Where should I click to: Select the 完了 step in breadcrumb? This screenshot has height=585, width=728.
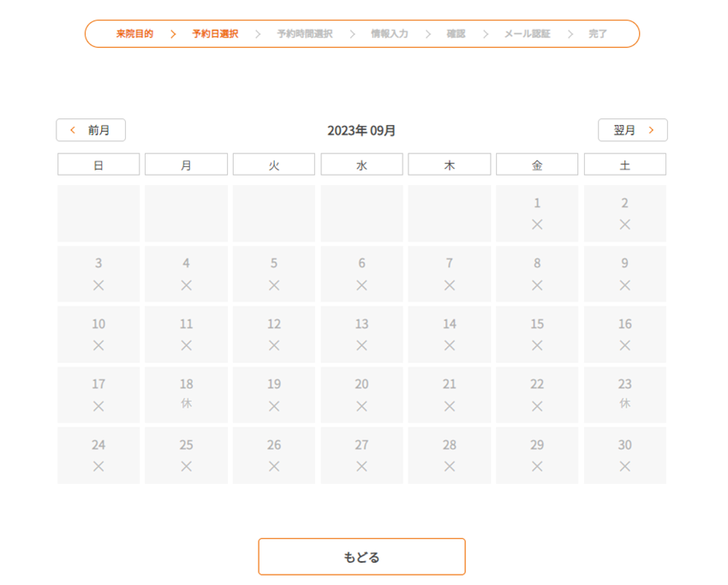[x=598, y=34]
